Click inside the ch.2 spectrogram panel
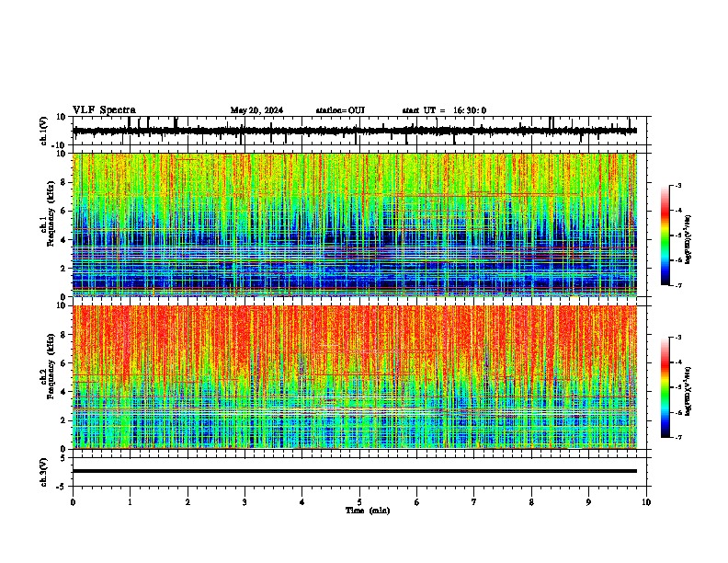The width and height of the screenshot is (728, 563). point(355,377)
